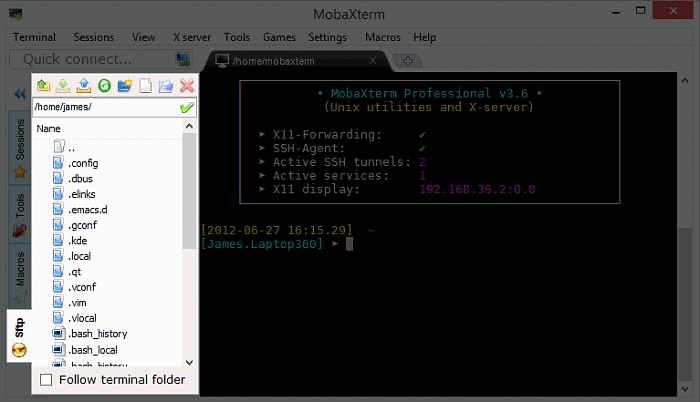Image resolution: width=700 pixels, height=402 pixels.
Task: Confirm path with green checkmark
Action: [187, 107]
